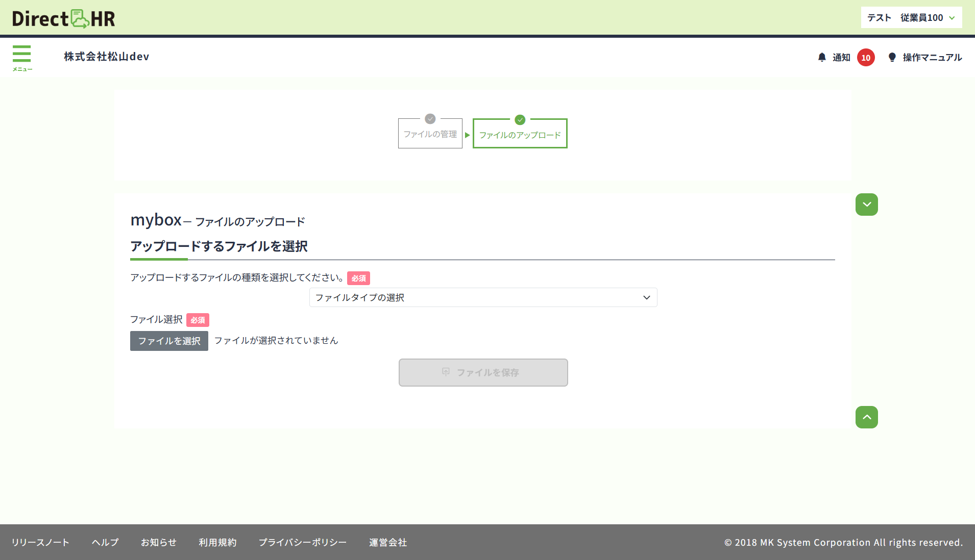
Task: Click the lightbulb manual icon
Action: tap(892, 58)
